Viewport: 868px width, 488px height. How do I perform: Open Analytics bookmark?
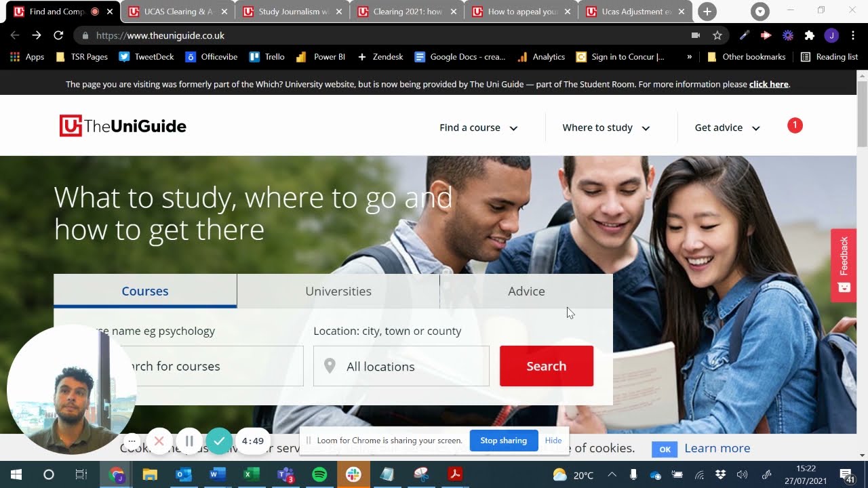click(541, 57)
